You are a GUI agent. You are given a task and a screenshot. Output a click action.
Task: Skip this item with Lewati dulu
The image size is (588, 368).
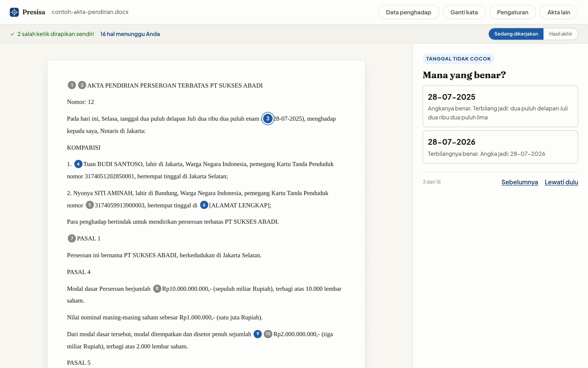[561, 182]
